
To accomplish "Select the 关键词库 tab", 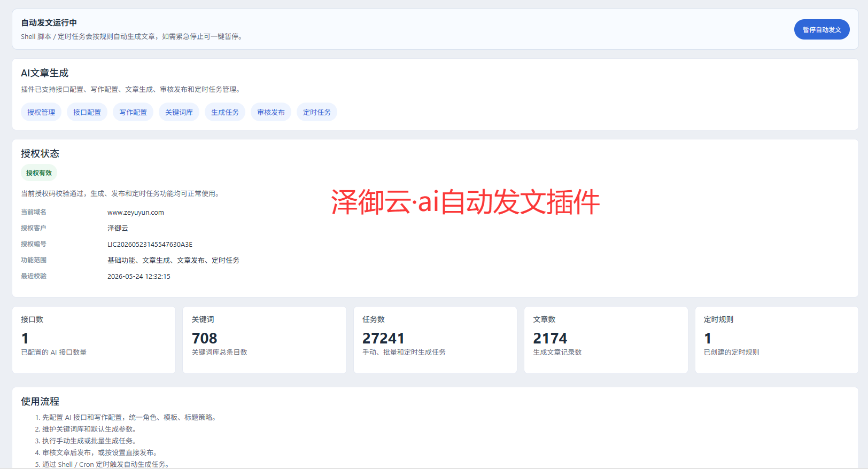I will click(179, 112).
